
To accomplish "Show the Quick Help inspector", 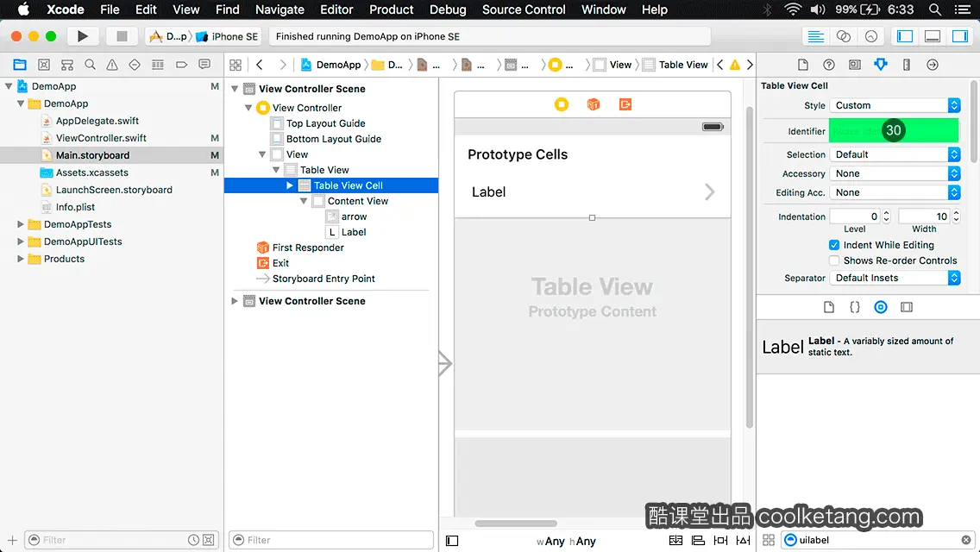I will pyautogui.click(x=829, y=65).
